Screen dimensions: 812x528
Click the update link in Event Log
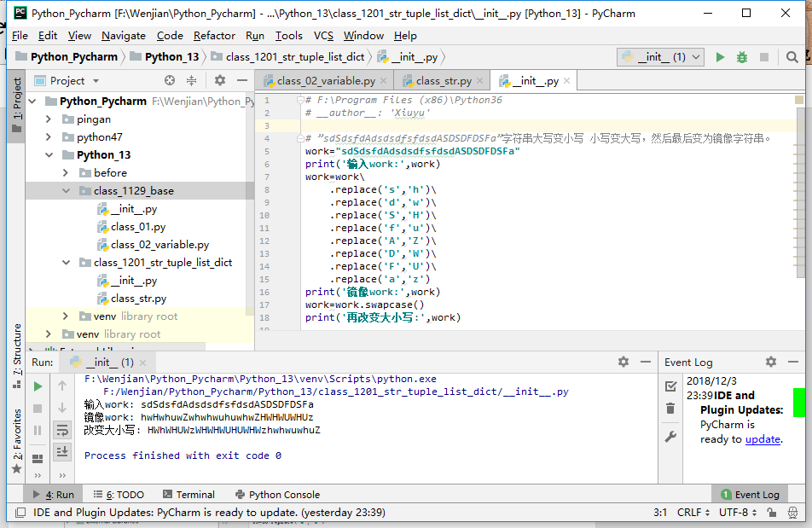[x=763, y=439]
